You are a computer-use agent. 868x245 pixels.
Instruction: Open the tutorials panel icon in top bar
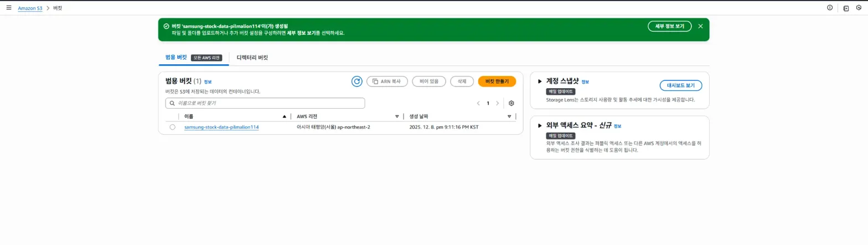click(x=846, y=8)
